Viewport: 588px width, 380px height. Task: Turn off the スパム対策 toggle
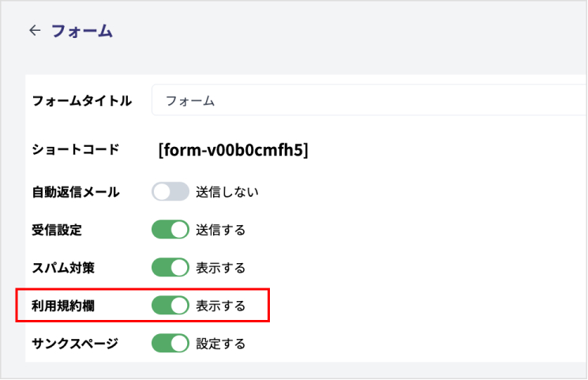pyautogui.click(x=170, y=267)
